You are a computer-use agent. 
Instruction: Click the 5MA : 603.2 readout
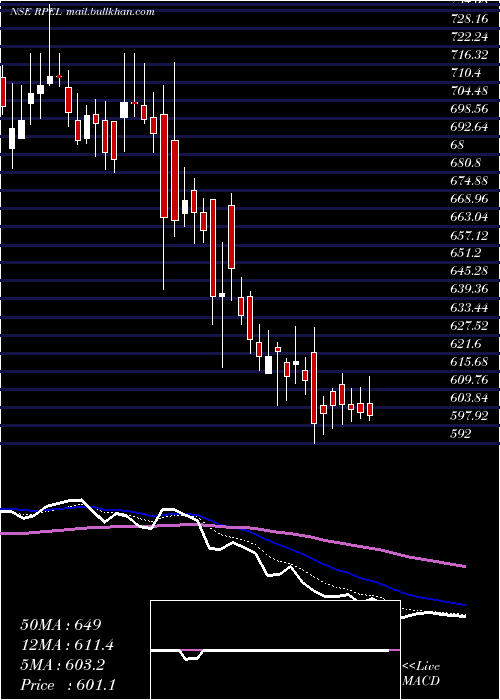point(63,665)
